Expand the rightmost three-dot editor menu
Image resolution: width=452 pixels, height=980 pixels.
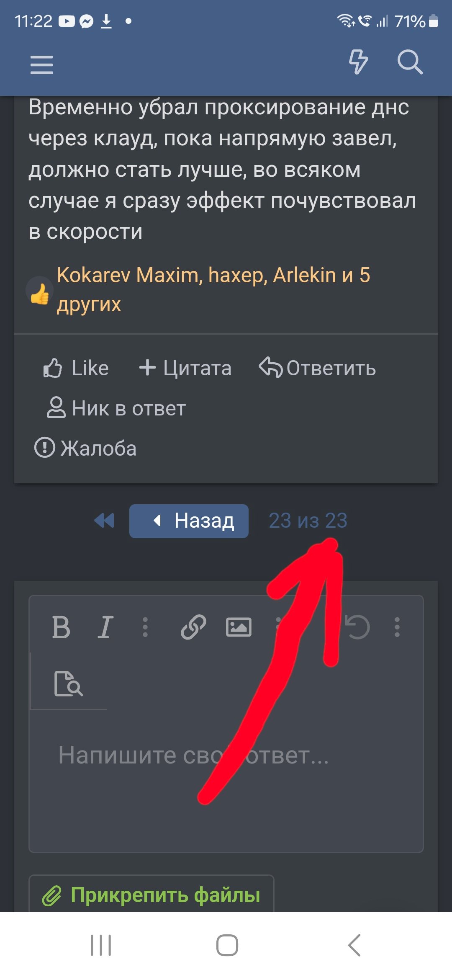tap(397, 627)
